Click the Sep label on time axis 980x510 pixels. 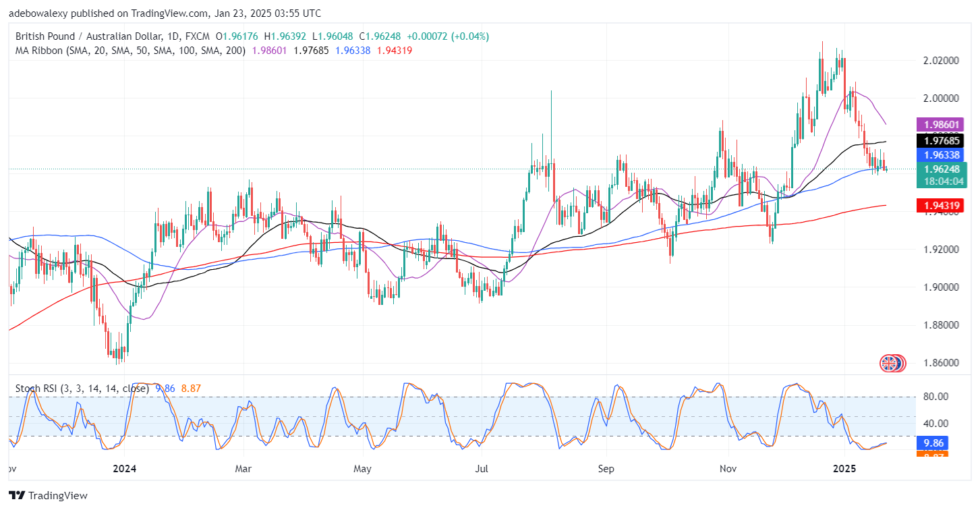[x=606, y=468]
